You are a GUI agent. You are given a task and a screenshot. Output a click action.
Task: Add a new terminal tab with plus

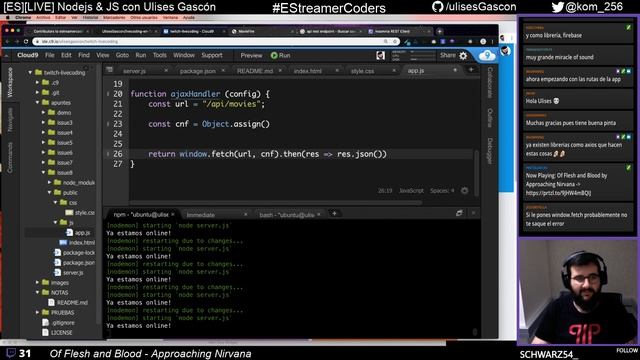click(334, 213)
